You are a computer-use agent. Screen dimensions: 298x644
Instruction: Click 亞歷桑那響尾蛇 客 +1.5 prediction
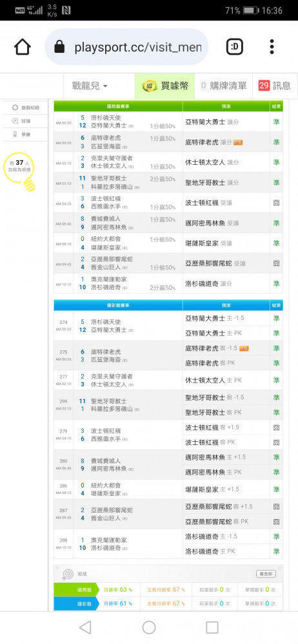[219, 506]
